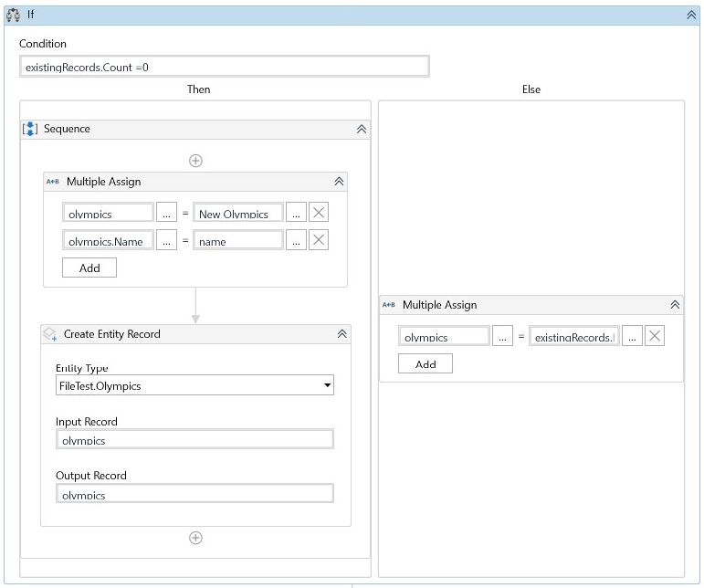
Task: Collapse the Then branch Multiple Assign activity
Action: pyautogui.click(x=339, y=182)
